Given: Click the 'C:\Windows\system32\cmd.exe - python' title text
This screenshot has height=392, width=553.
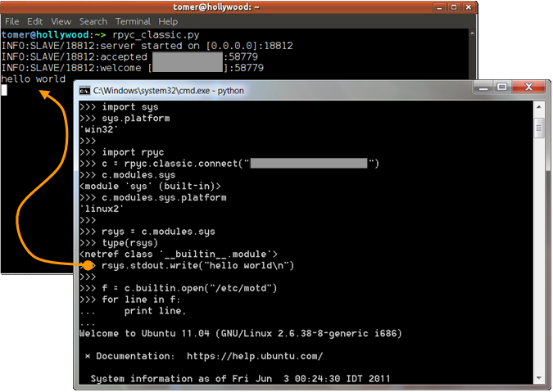Looking at the screenshot, I should pyautogui.click(x=168, y=91).
